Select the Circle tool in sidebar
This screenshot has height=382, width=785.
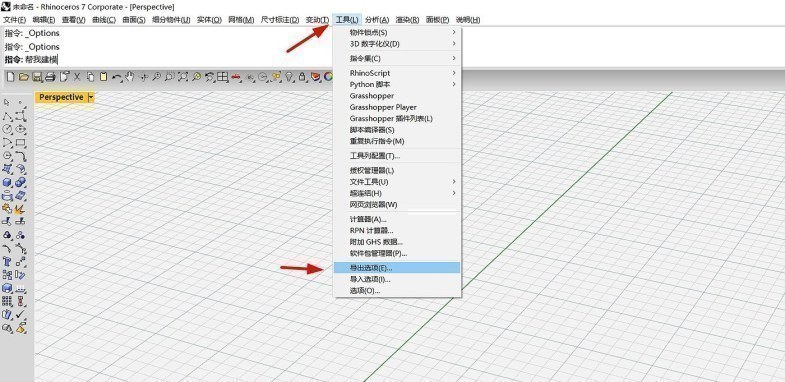click(x=7, y=129)
